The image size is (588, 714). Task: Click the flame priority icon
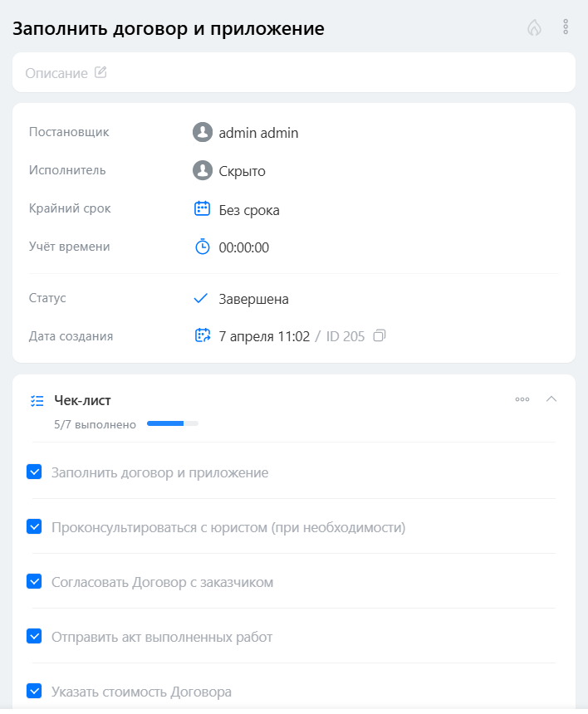click(534, 27)
